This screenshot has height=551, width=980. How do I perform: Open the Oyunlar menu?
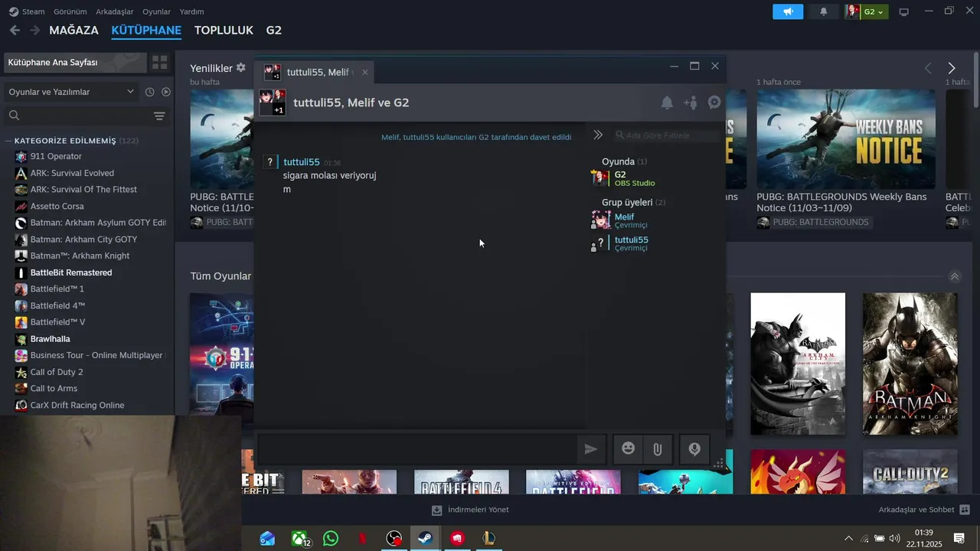pyautogui.click(x=157, y=11)
